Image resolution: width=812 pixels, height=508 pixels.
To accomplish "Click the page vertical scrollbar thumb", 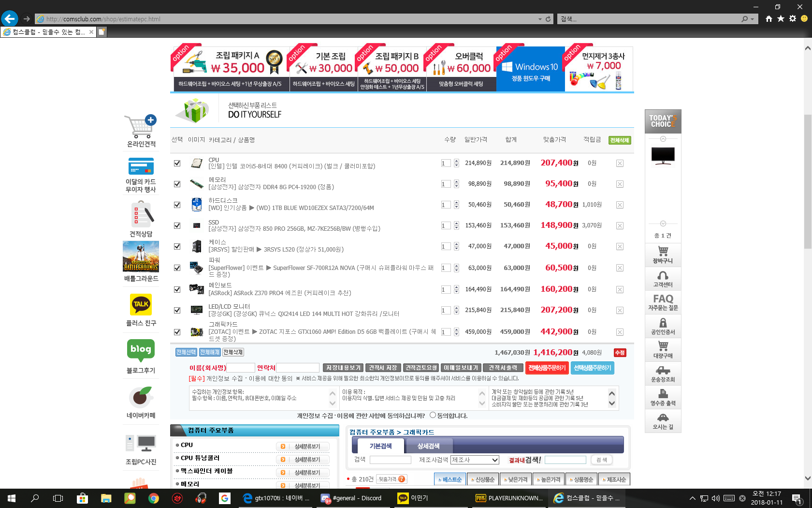I will click(x=808, y=181).
